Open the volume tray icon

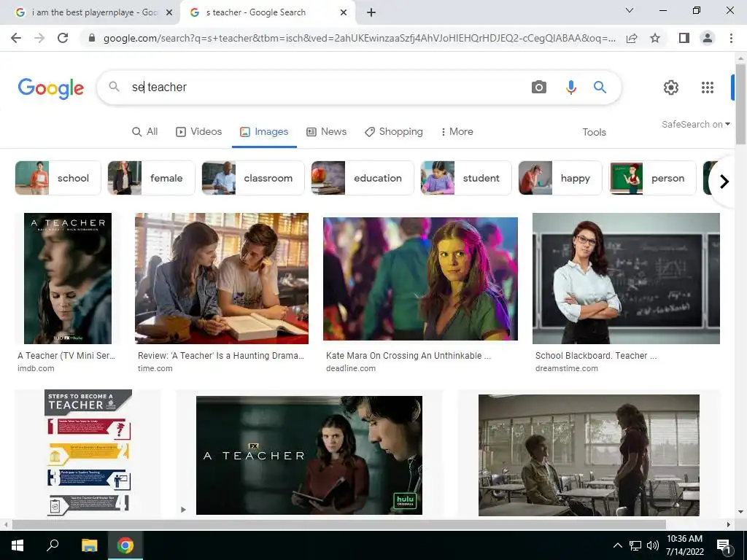(653, 545)
